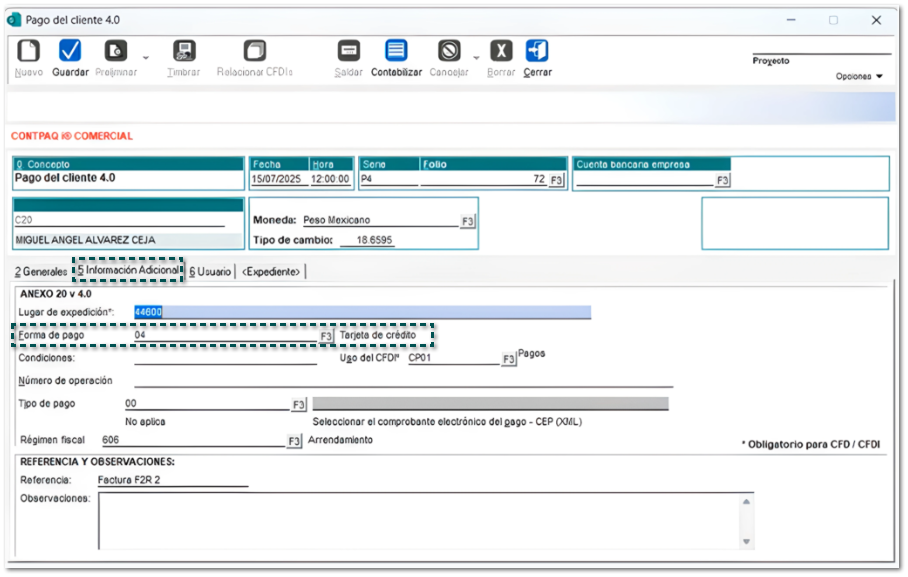
Task: Open the Preliminar preview icon
Action: (x=116, y=51)
